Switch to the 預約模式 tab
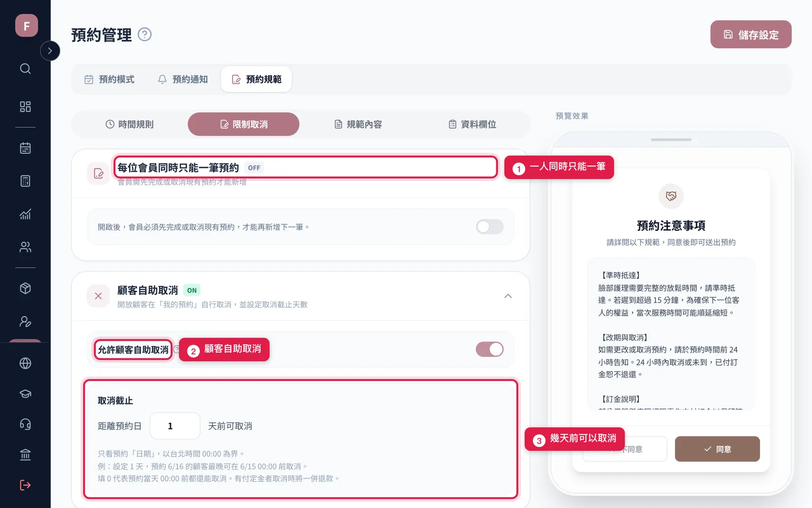Viewport: 812px width, 508px height. (x=110, y=79)
